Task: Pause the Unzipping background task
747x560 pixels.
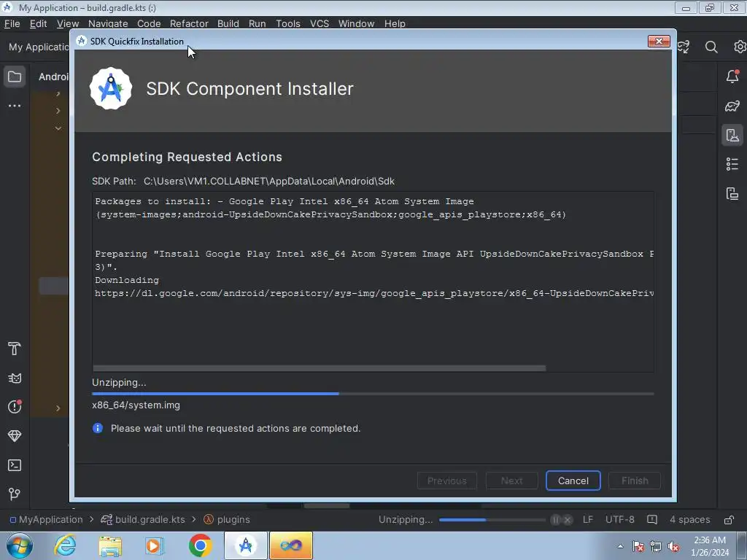Action: (555, 519)
